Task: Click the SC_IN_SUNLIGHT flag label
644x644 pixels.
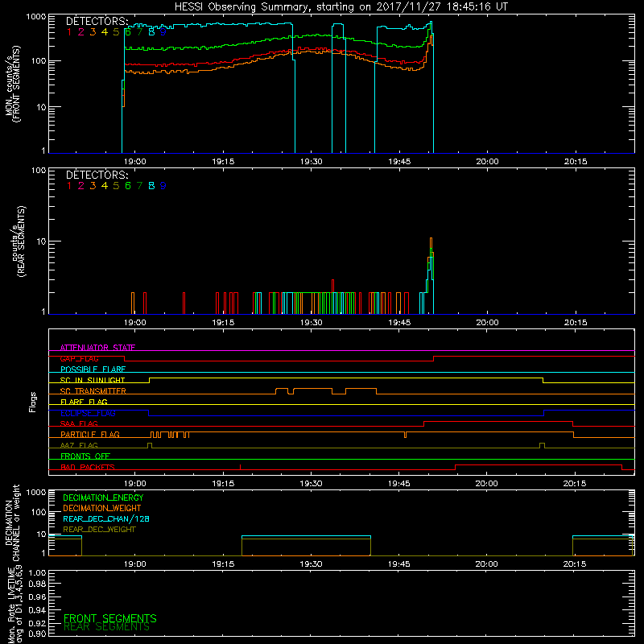Action: click(93, 380)
